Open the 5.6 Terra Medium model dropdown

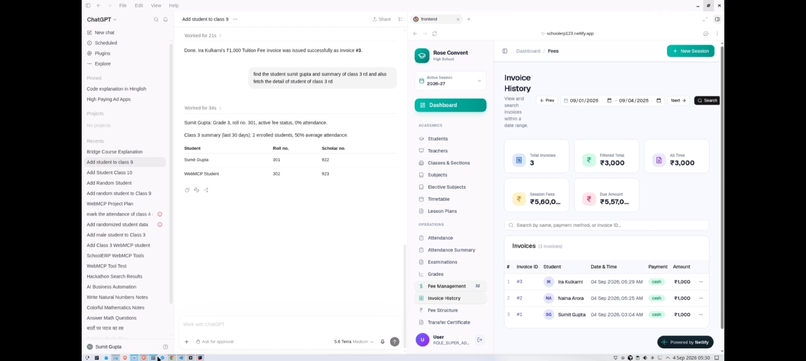[354, 341]
